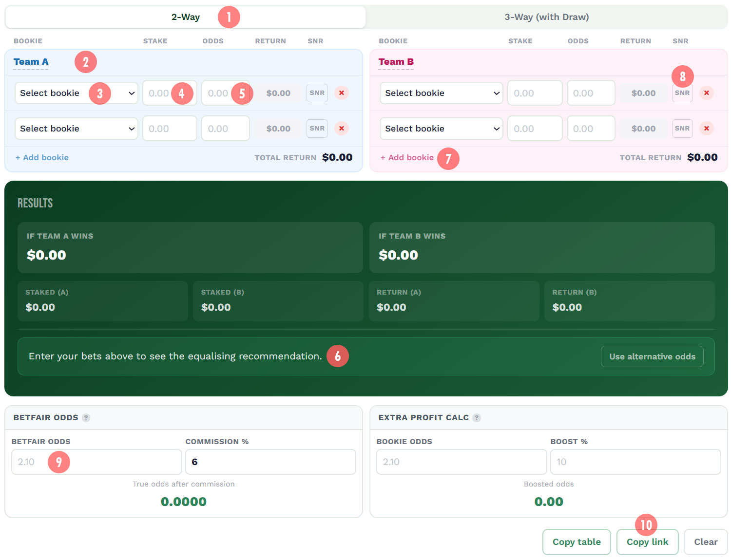The image size is (731, 560).
Task: Click the Return (A) value
Action: click(391, 307)
